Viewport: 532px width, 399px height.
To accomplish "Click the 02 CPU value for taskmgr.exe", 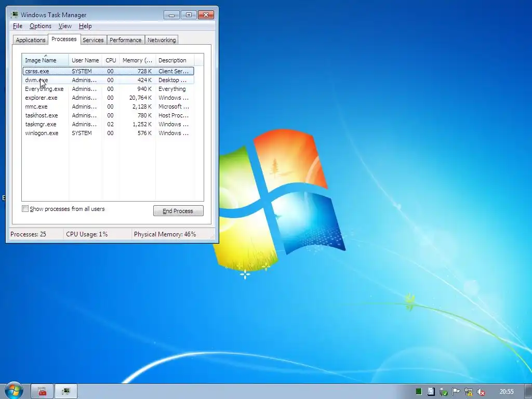I will 110,124.
